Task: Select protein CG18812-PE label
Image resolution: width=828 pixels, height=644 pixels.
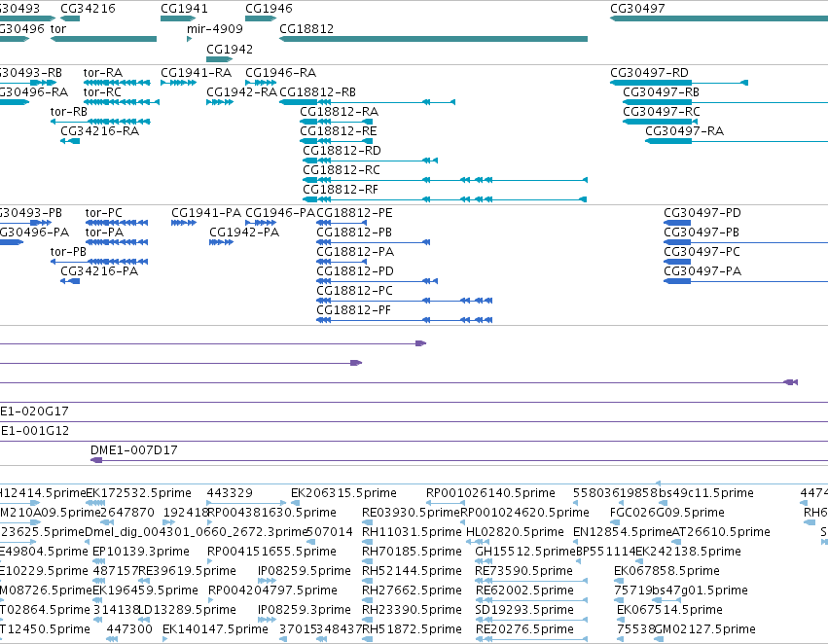Action: (354, 213)
